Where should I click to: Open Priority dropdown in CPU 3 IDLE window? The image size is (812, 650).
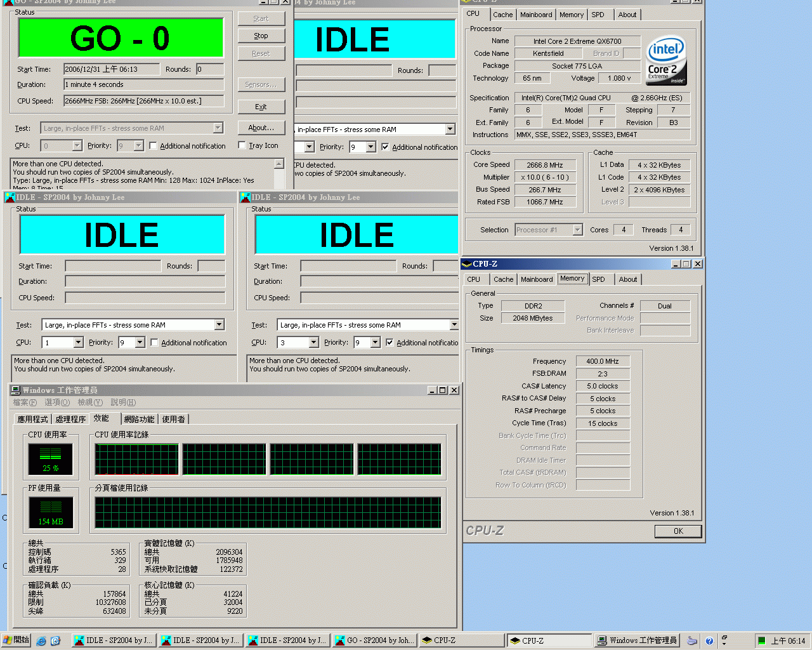click(x=376, y=343)
